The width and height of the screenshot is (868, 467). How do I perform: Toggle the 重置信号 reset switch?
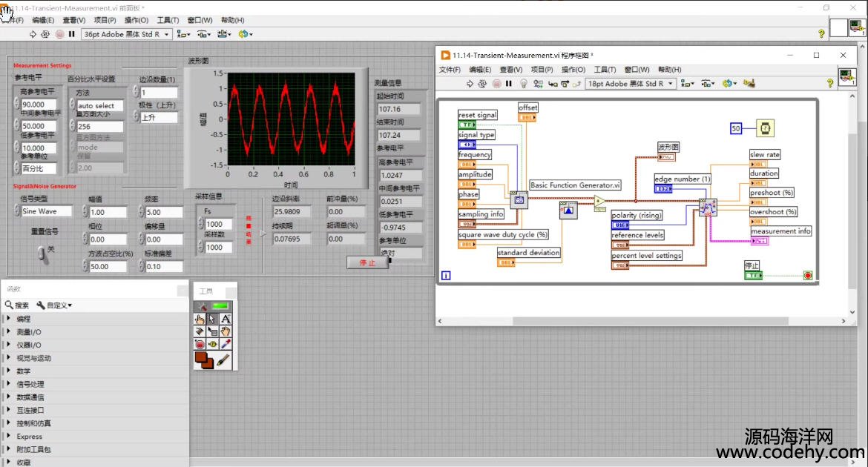tap(43, 253)
